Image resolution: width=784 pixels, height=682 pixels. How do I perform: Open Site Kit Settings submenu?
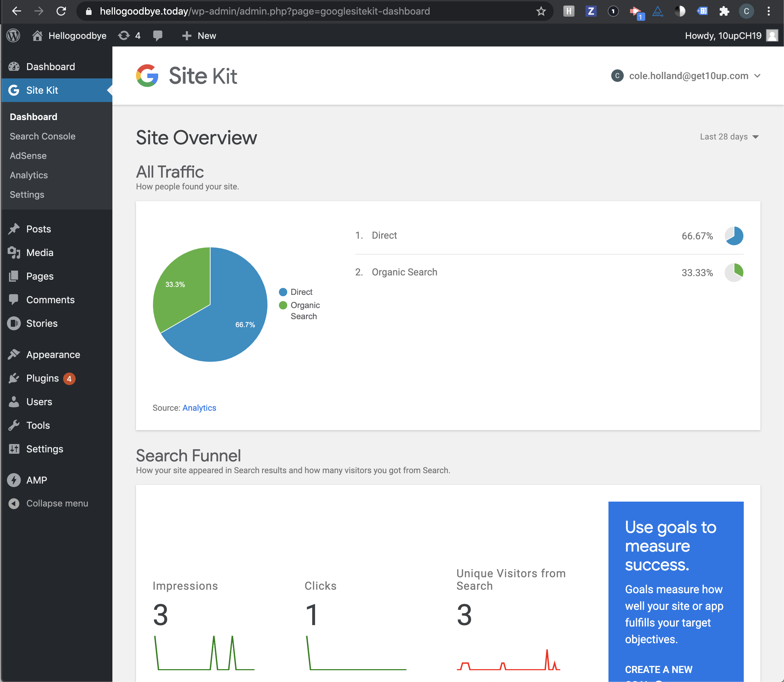click(x=27, y=195)
